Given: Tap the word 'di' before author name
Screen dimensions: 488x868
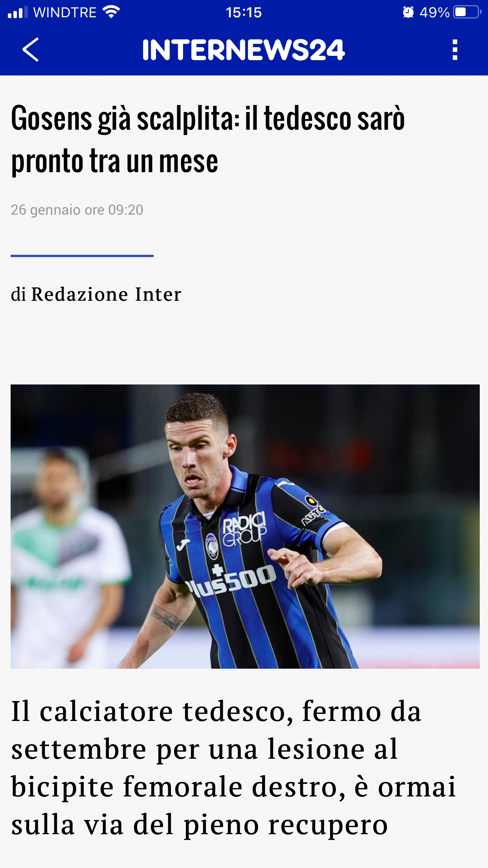Looking at the screenshot, I should pos(18,294).
